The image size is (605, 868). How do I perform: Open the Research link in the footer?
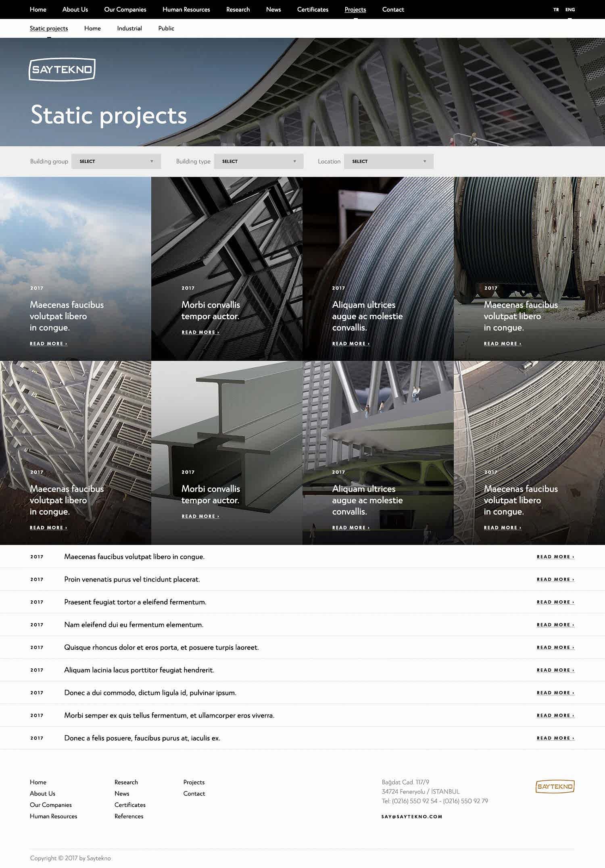126,782
